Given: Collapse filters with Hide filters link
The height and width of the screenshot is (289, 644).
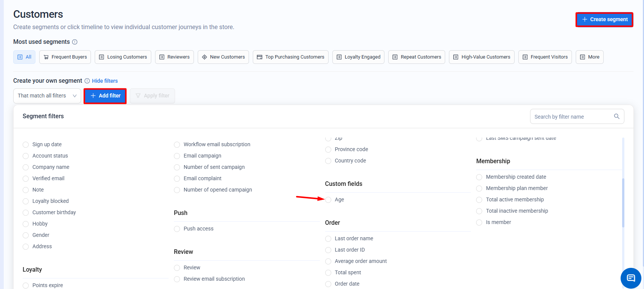Looking at the screenshot, I should tap(105, 81).
